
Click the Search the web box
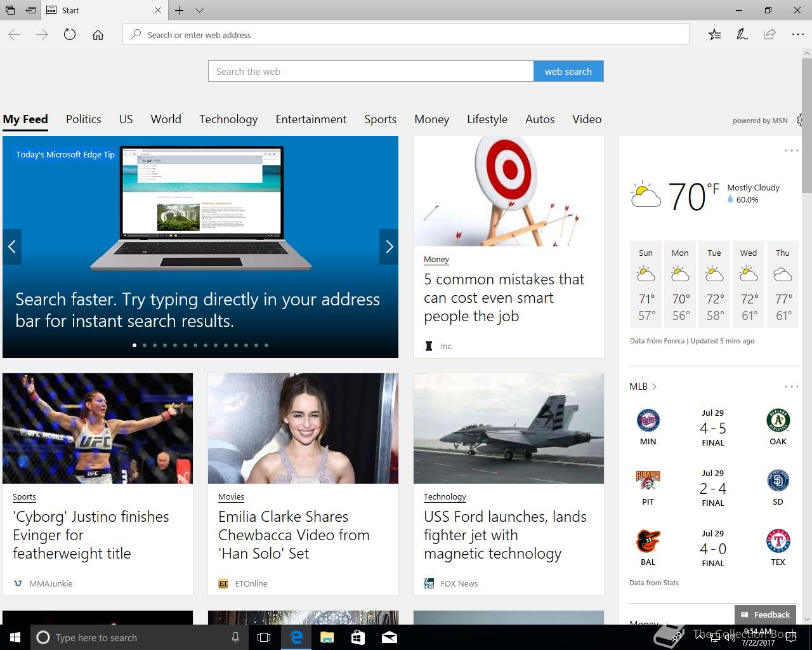coord(370,71)
